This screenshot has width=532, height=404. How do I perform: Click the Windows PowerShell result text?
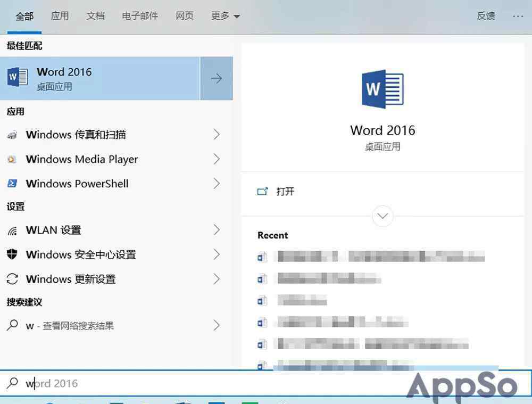tap(77, 184)
